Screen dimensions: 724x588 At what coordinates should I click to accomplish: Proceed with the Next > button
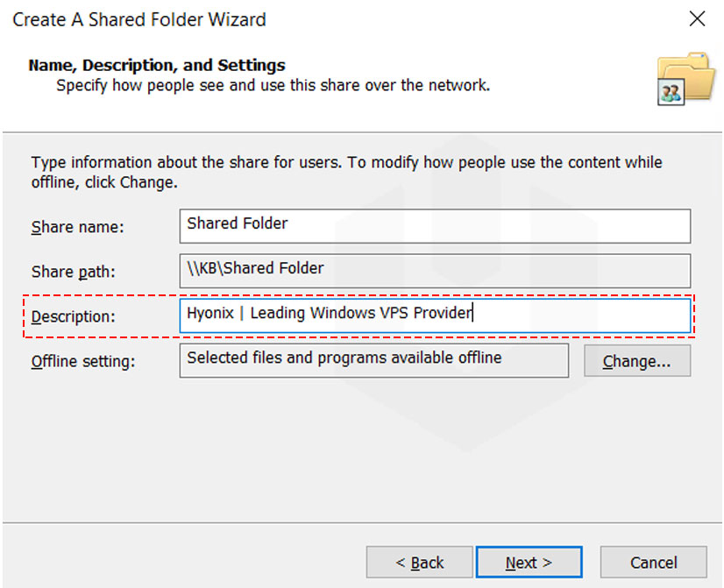pyautogui.click(x=529, y=563)
